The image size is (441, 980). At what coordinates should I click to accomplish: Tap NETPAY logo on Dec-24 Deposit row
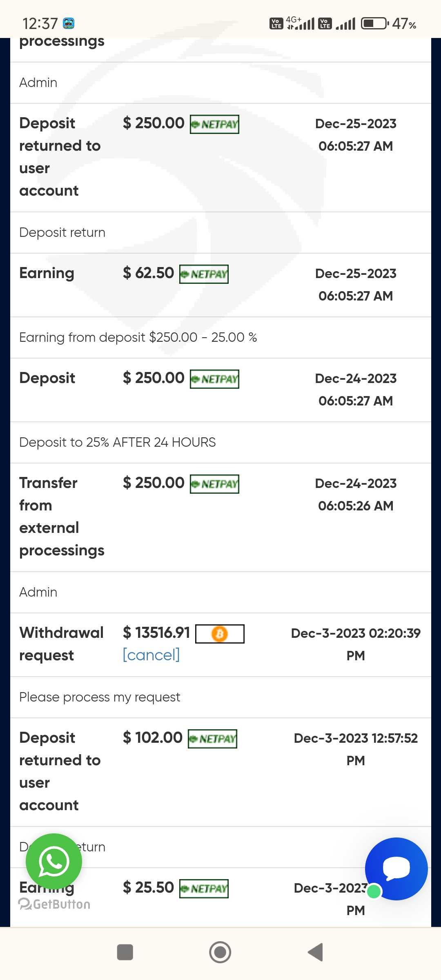(214, 379)
